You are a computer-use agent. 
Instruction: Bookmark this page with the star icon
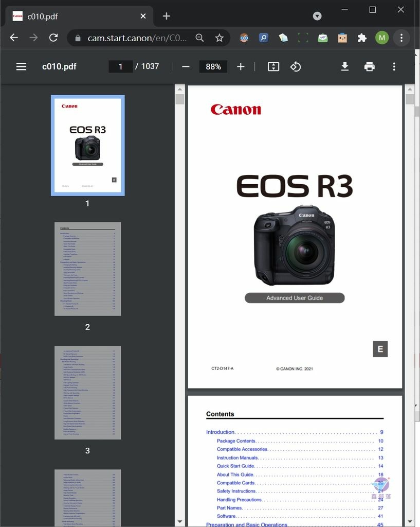click(219, 38)
